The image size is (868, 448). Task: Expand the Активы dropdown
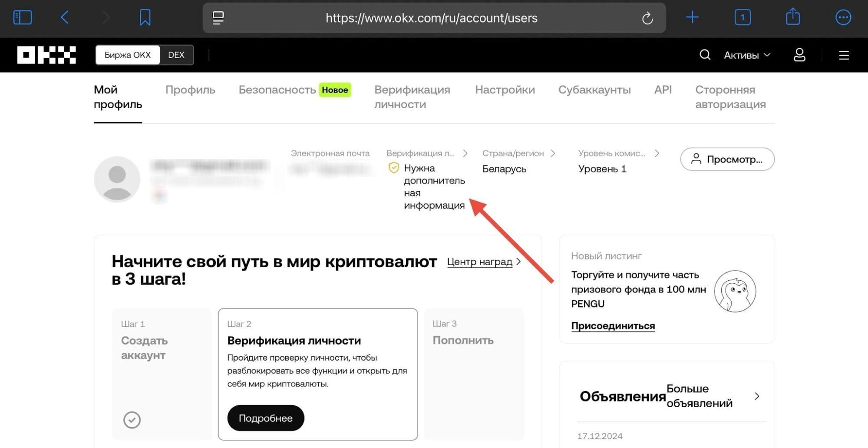tap(747, 55)
